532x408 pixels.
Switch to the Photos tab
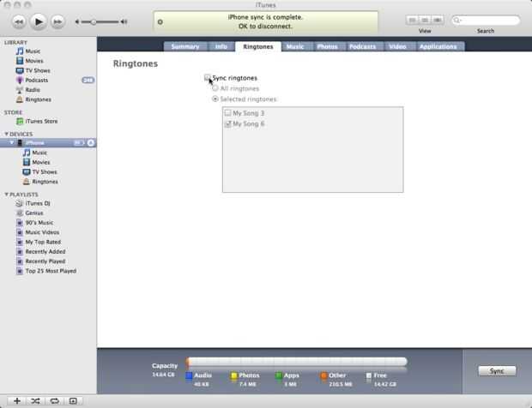click(x=327, y=47)
